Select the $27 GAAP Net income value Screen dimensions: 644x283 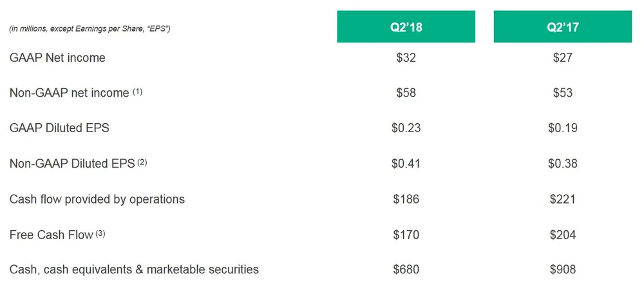(563, 58)
